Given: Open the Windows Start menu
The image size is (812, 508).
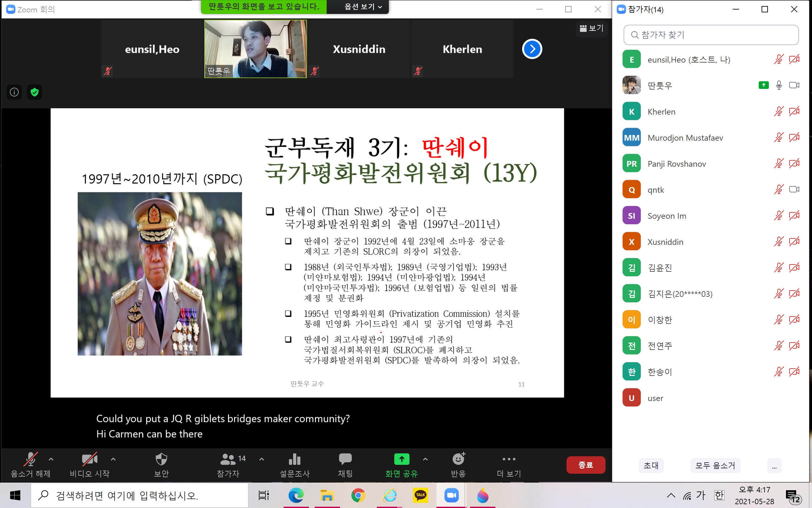Looking at the screenshot, I should 15,495.
